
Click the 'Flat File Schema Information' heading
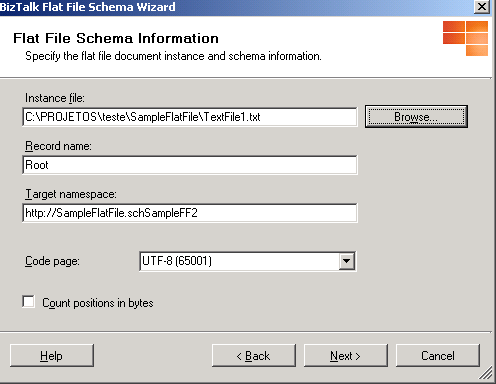pos(116,38)
